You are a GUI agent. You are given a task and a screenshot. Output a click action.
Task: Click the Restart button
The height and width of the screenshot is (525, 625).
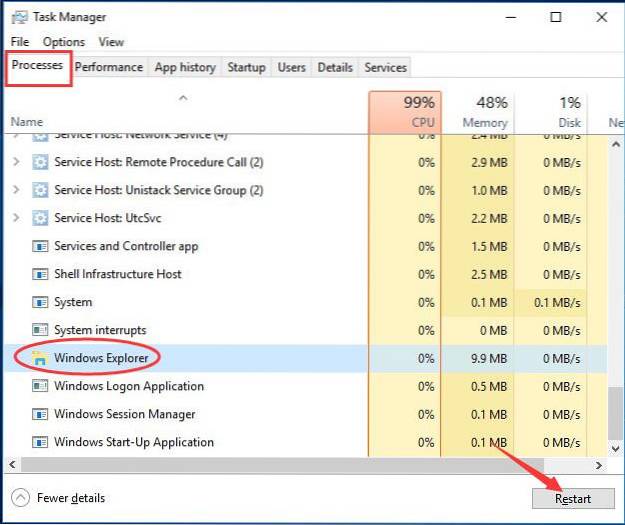[x=573, y=499]
